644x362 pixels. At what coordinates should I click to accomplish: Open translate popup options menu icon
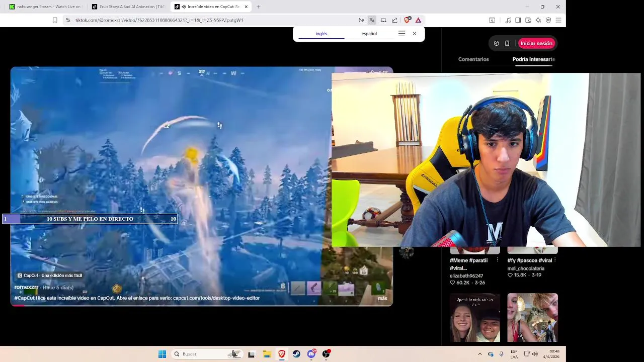[x=401, y=34]
